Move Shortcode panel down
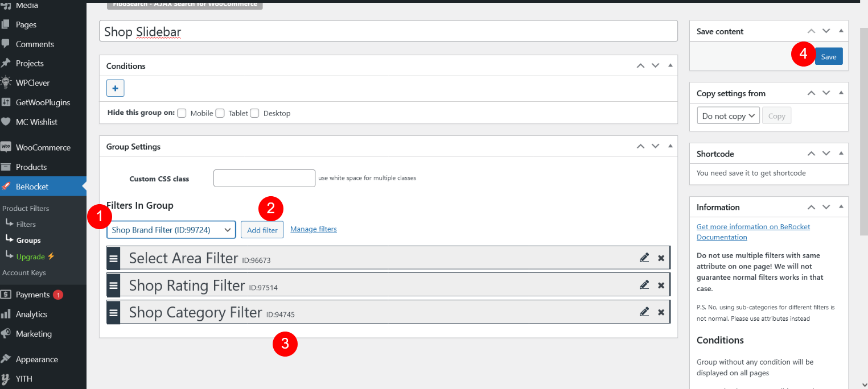This screenshot has width=868, height=389. point(826,154)
